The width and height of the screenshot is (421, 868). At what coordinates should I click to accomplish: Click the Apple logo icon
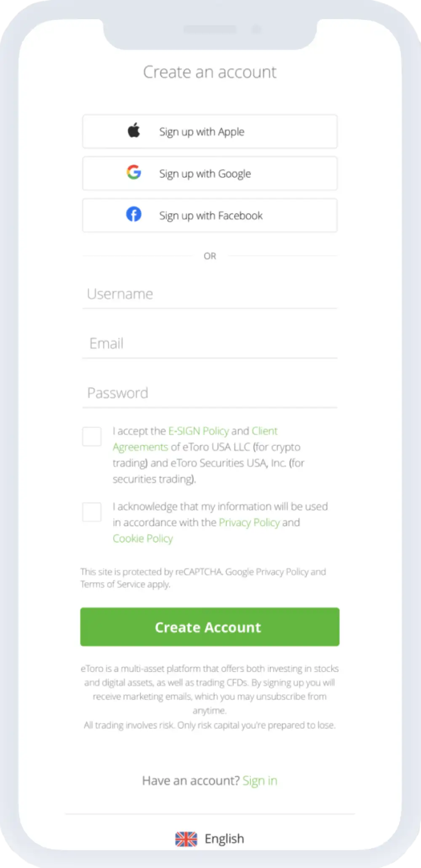click(x=134, y=131)
